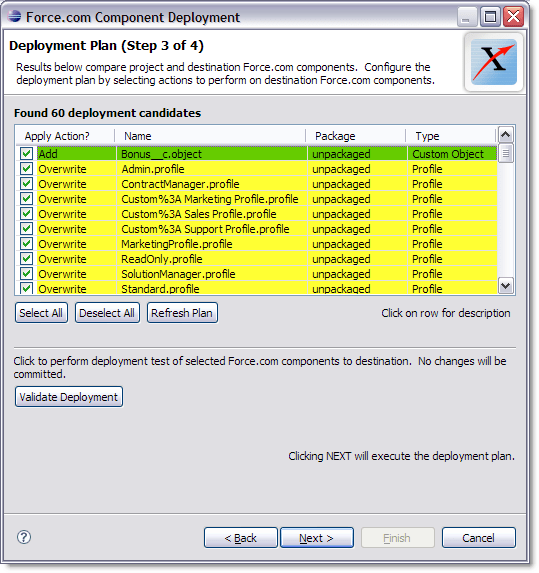Image resolution: width=539 pixels, height=573 pixels.
Task: Select the Standard.profile name cell
Action: 212,288
